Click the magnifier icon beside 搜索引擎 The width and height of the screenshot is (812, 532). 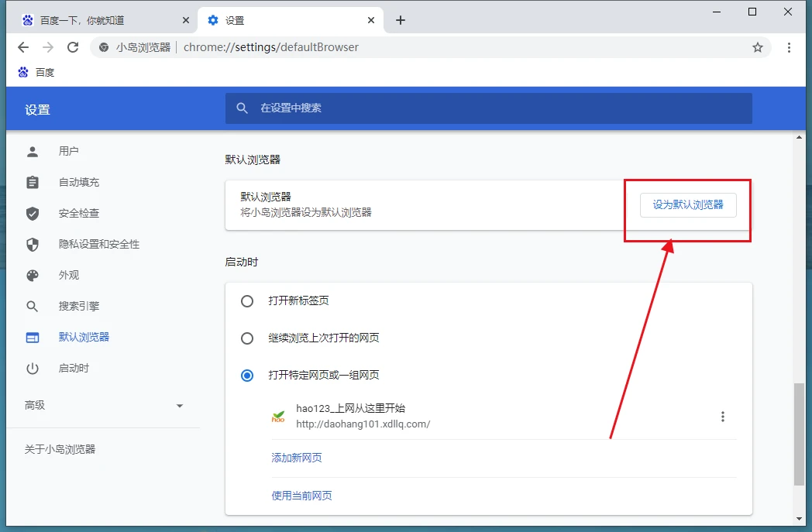point(33,307)
